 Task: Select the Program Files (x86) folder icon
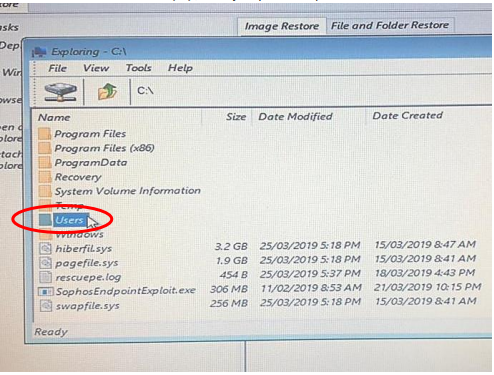[x=44, y=148]
